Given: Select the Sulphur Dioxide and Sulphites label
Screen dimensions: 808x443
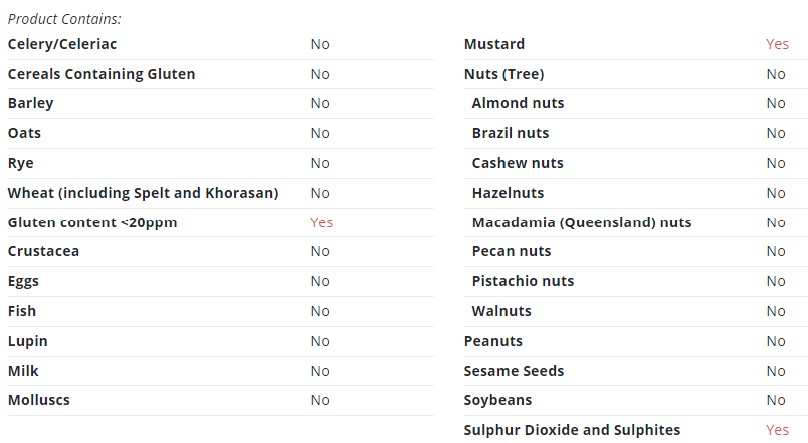Looking at the screenshot, I should tap(571, 430).
